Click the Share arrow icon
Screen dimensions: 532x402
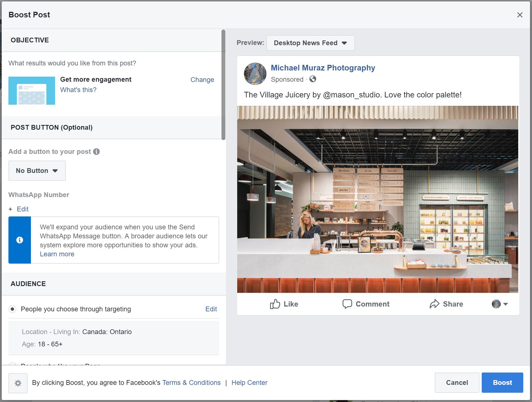434,304
